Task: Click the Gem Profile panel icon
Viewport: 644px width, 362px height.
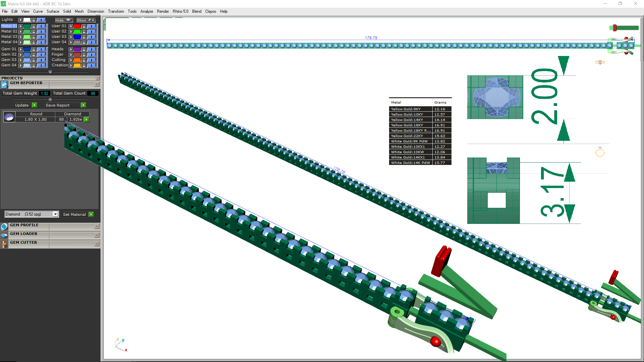Action: click(x=4, y=227)
